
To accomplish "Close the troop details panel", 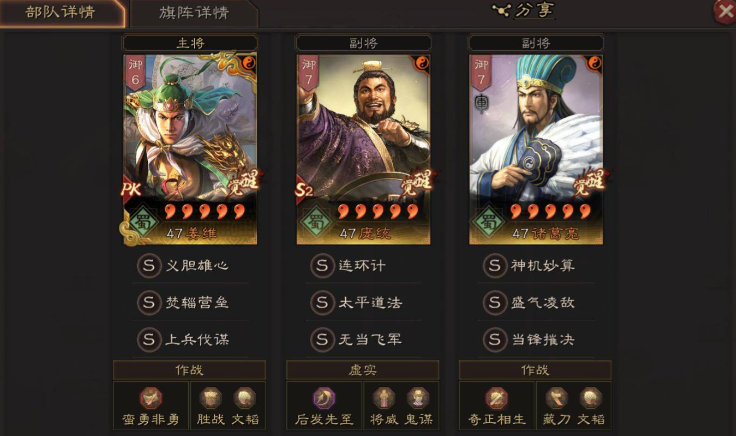I will click(724, 11).
